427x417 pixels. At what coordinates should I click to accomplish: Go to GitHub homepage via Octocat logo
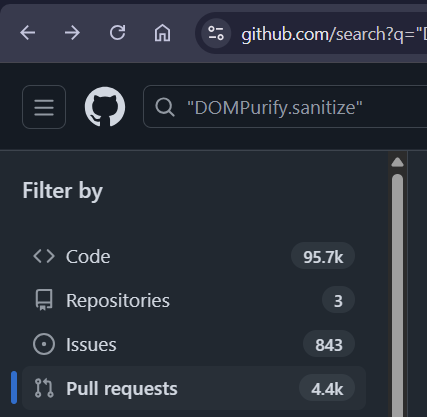(x=105, y=107)
